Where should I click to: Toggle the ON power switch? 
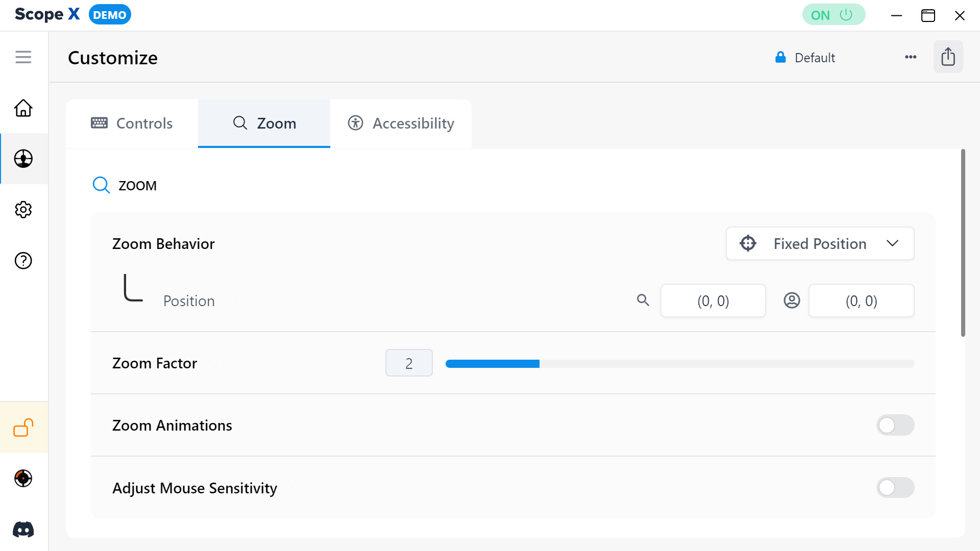[833, 15]
